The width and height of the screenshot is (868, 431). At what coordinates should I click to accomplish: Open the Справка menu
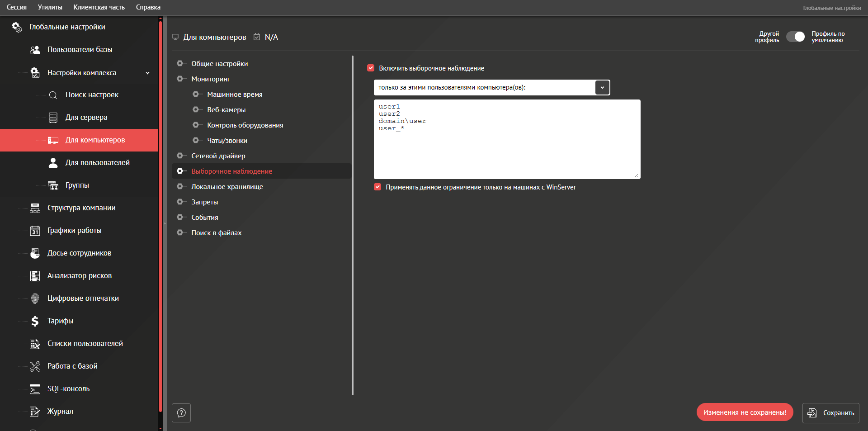tap(148, 7)
